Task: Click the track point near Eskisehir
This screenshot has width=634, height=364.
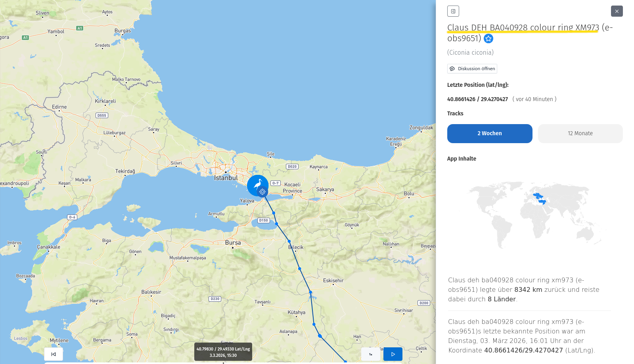Action: [310, 292]
